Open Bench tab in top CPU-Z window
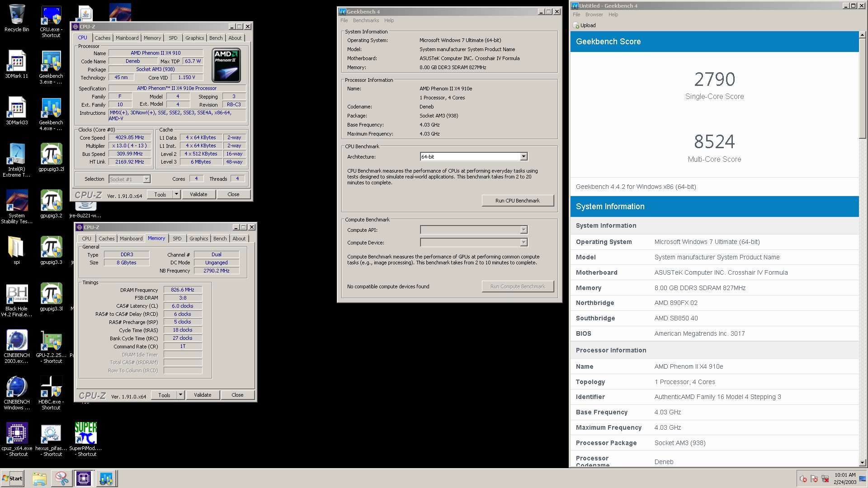The width and height of the screenshot is (868, 488). coord(216,38)
